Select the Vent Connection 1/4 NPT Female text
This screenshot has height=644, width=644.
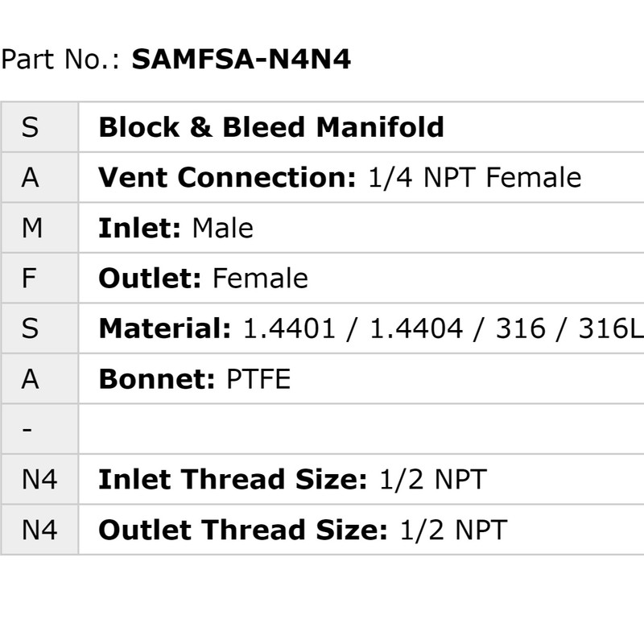pyautogui.click(x=339, y=177)
